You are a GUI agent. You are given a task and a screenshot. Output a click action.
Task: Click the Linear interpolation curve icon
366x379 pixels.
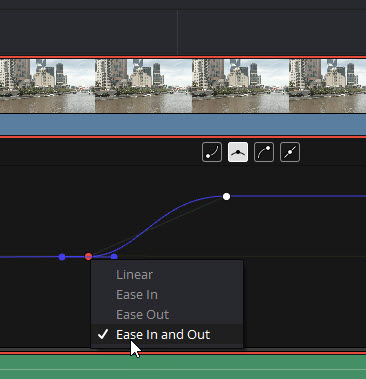pos(290,152)
